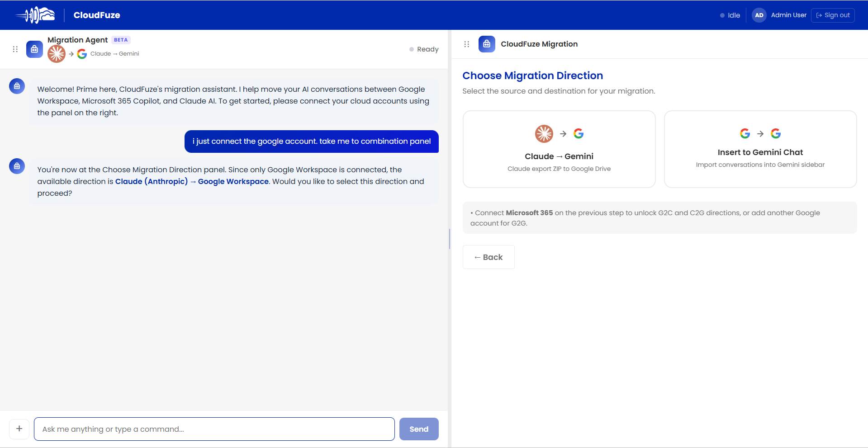Select the Insert to Gemini Chat card

coord(760,149)
